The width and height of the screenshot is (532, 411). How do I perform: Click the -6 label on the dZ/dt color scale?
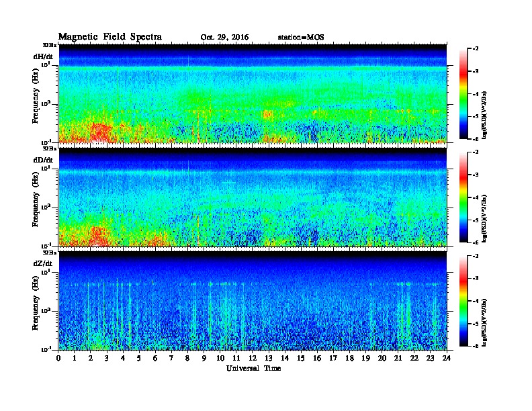tap(476, 346)
